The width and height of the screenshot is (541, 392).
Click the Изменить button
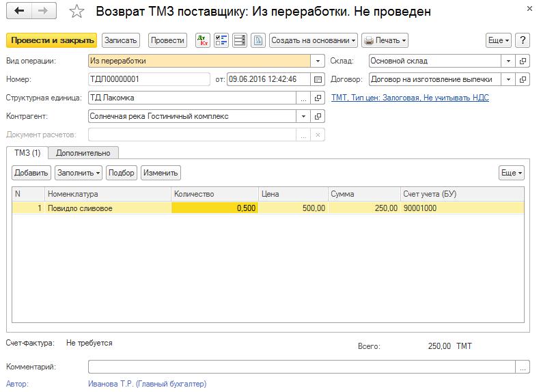161,173
